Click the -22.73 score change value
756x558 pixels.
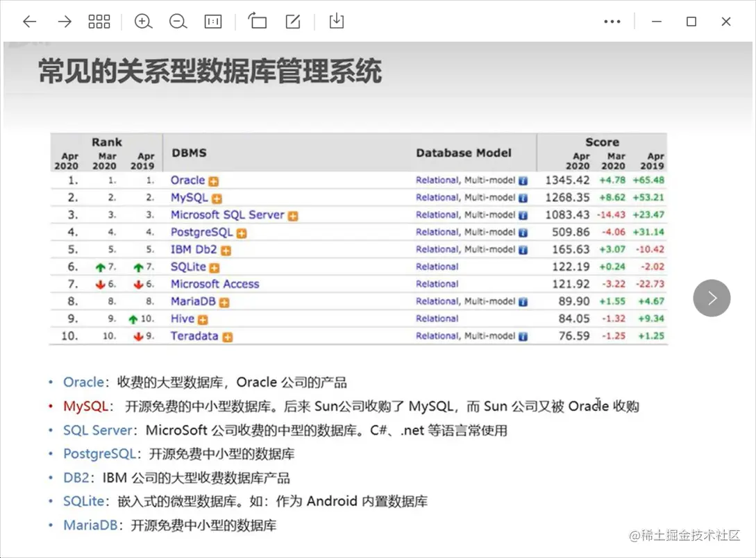(x=650, y=285)
